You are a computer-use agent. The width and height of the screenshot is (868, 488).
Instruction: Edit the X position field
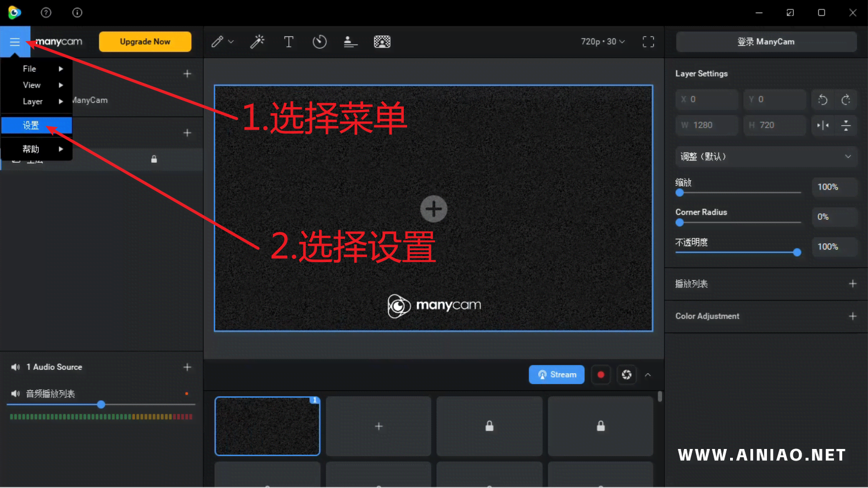coord(707,99)
